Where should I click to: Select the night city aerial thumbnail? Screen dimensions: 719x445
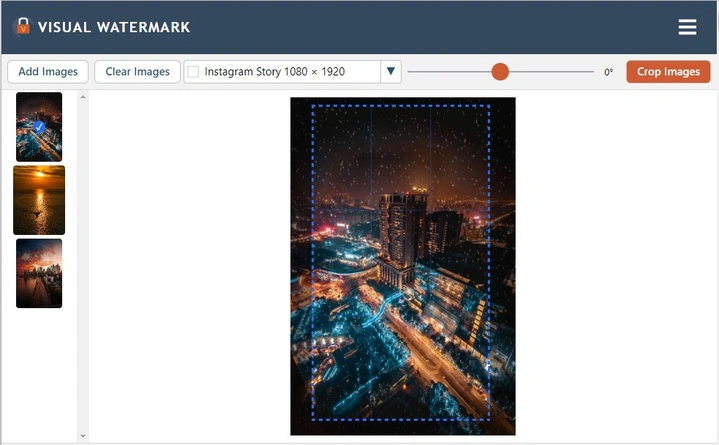coord(39,127)
